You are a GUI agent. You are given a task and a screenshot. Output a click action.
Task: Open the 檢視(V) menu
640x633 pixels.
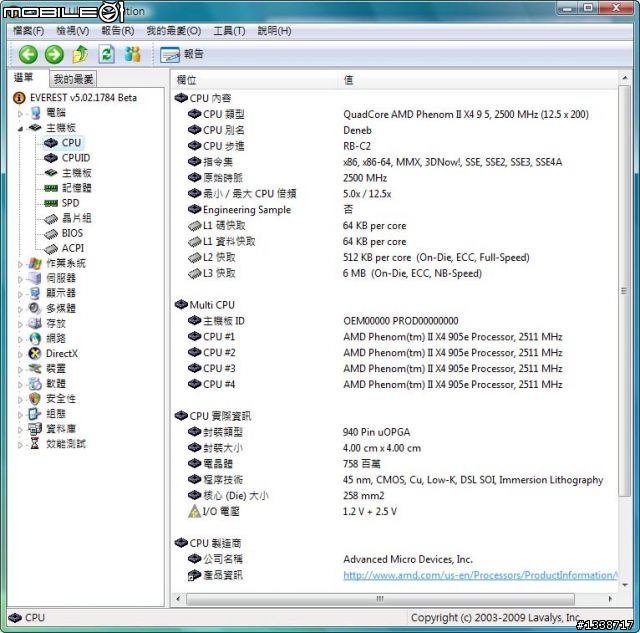pos(73,31)
